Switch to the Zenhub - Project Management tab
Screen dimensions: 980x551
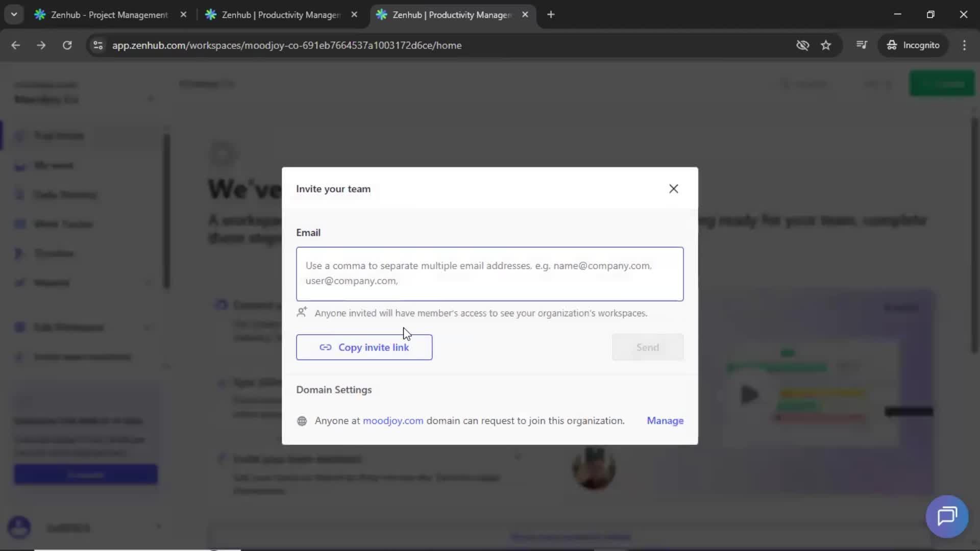(x=102, y=15)
